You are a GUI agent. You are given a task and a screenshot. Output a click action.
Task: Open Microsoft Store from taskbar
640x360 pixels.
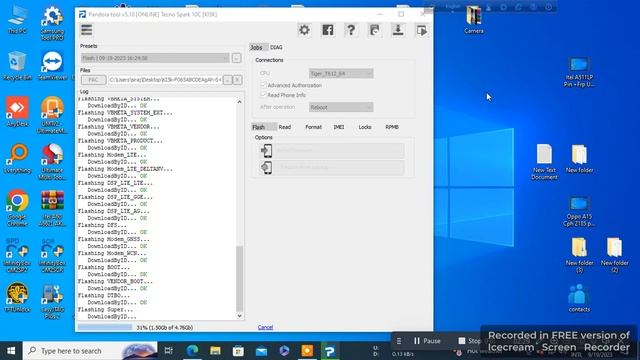point(238,351)
